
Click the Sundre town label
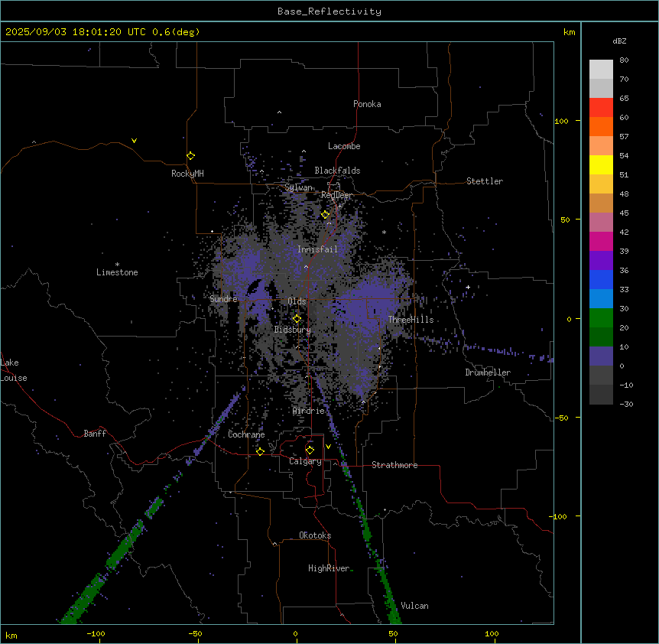pos(223,299)
